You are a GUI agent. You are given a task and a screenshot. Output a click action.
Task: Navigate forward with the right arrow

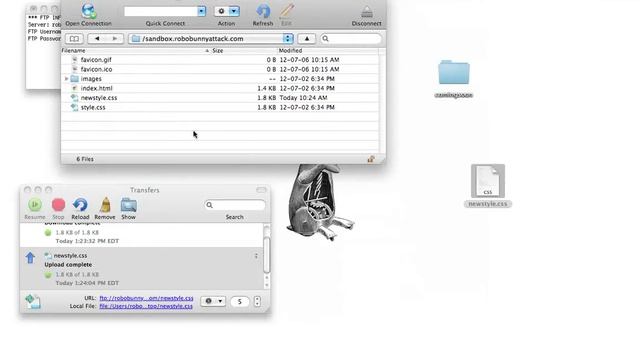point(115,39)
